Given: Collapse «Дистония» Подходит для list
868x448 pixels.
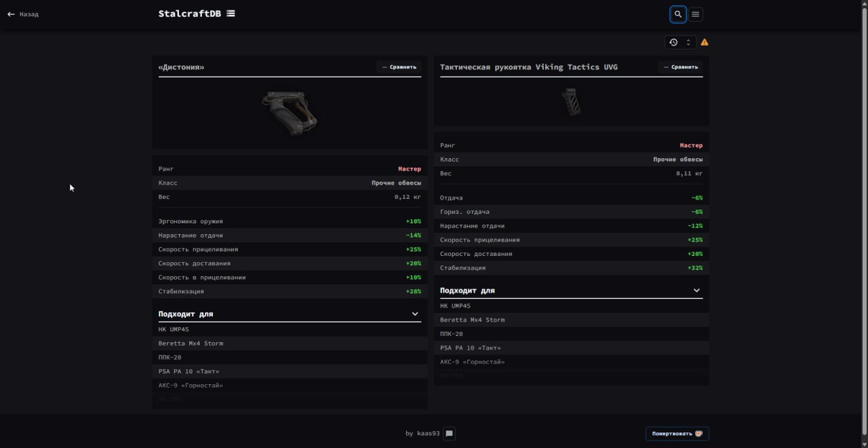Looking at the screenshot, I should point(415,314).
